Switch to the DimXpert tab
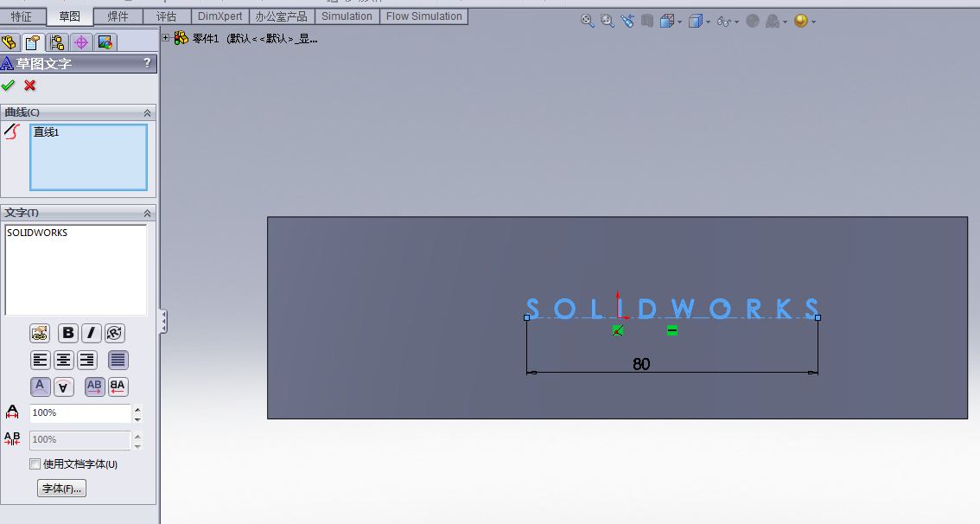Viewport: 980px width, 524px height. coord(220,16)
